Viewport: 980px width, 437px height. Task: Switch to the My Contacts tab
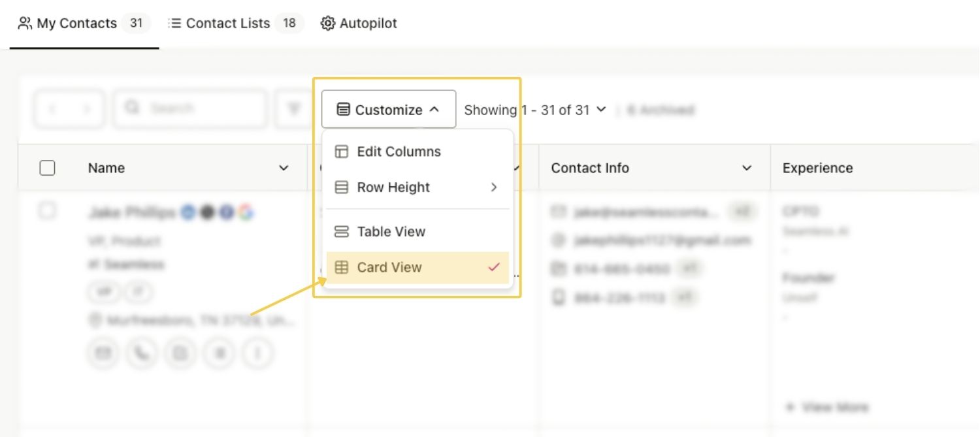tap(84, 24)
